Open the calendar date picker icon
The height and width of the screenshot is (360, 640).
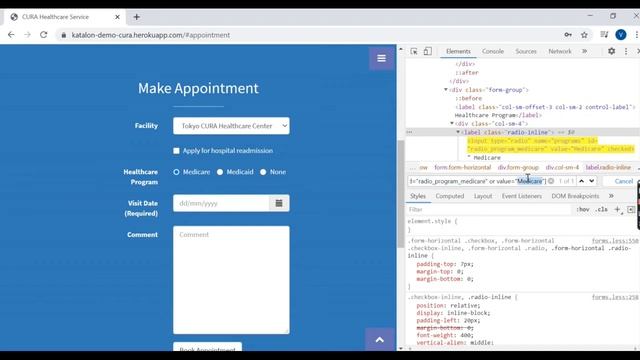click(279, 203)
